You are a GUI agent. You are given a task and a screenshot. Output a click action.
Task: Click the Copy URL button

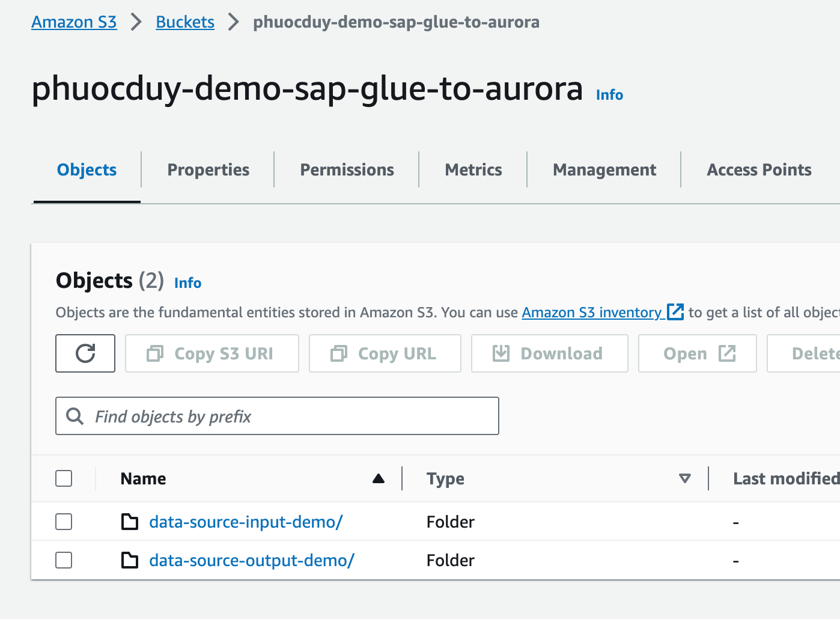(385, 353)
